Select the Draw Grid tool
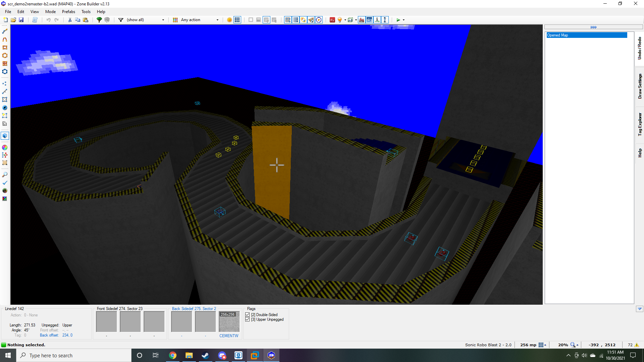644x362 pixels. coord(5,63)
